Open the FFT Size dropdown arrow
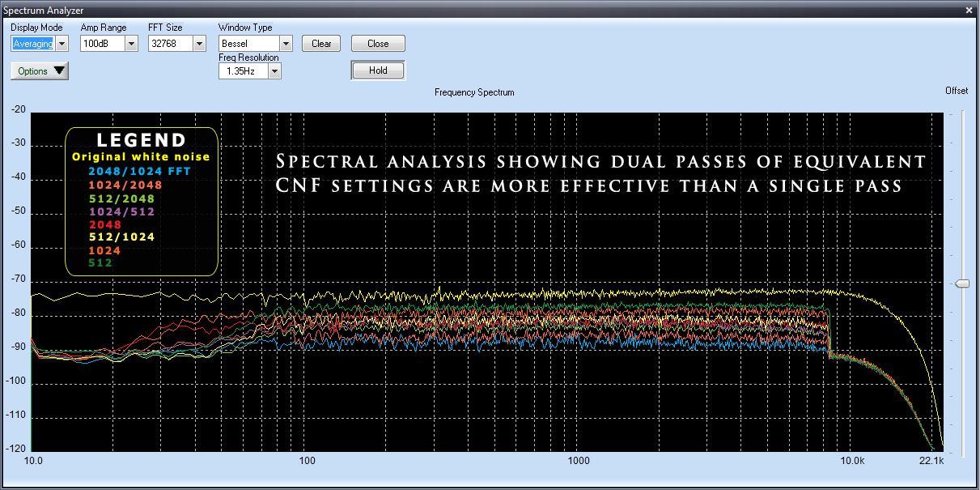Screen dimensions: 980x490 pyautogui.click(x=199, y=44)
